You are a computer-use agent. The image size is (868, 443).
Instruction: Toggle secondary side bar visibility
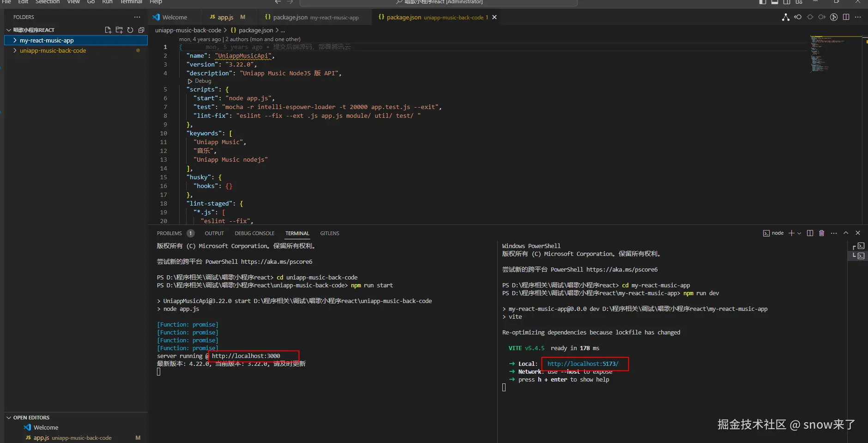(x=787, y=2)
